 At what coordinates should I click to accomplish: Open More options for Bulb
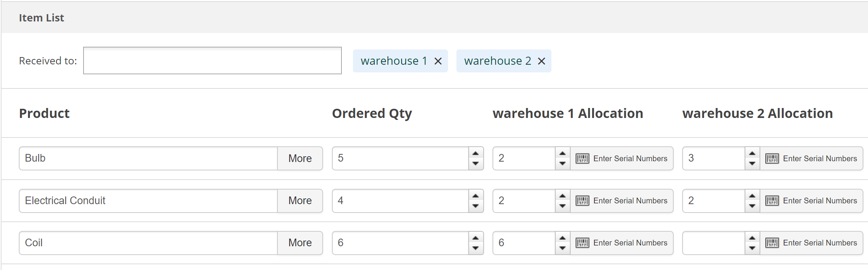point(300,159)
